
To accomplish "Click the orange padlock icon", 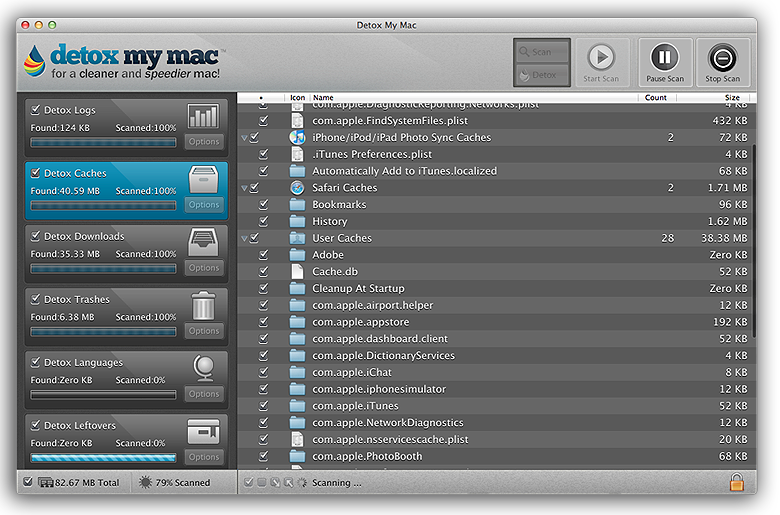I will click(737, 482).
